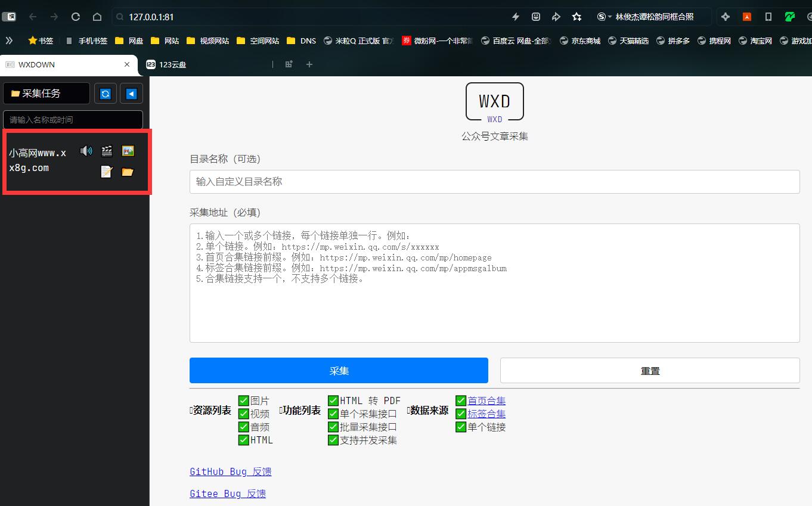Close the WXDOWN tab
This screenshot has height=506, width=812.
[x=127, y=64]
